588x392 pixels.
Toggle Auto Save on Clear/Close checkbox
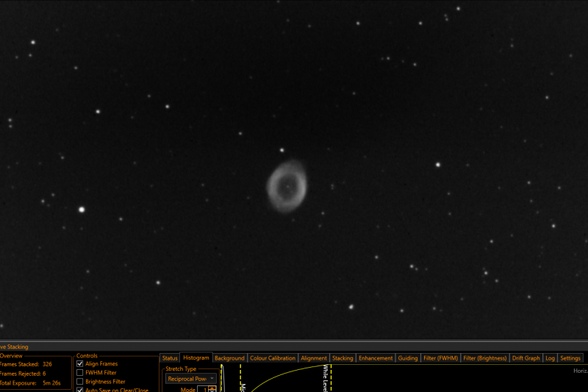tap(79, 390)
